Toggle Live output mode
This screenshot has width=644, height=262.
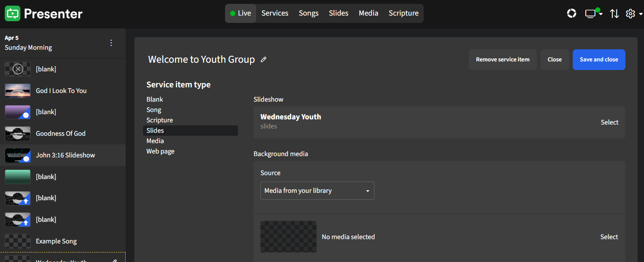241,13
